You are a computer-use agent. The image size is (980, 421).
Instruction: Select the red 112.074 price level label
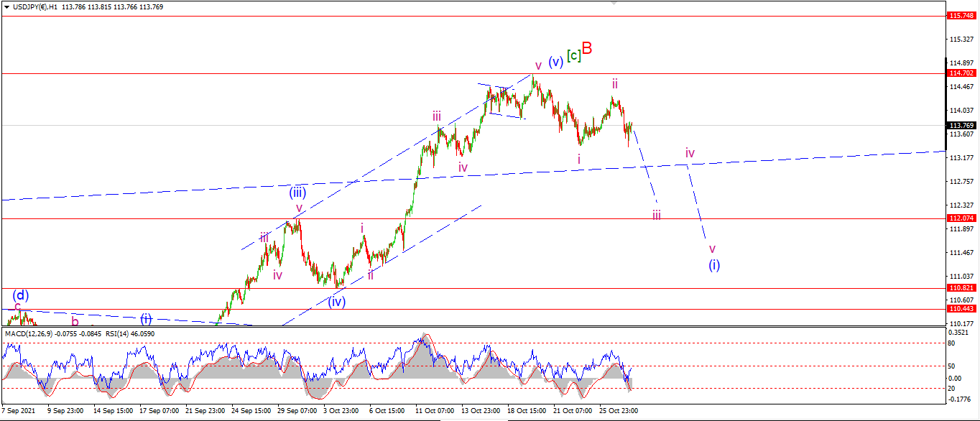(961, 218)
